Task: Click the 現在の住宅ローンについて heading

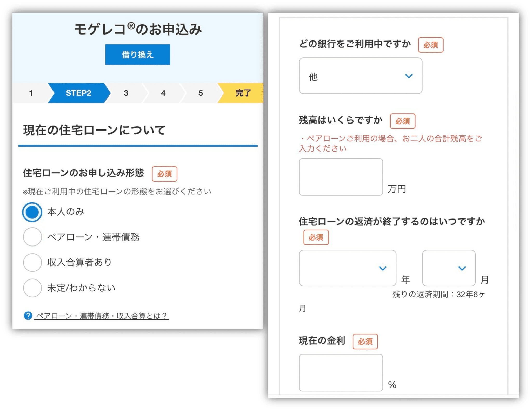Action: click(94, 130)
